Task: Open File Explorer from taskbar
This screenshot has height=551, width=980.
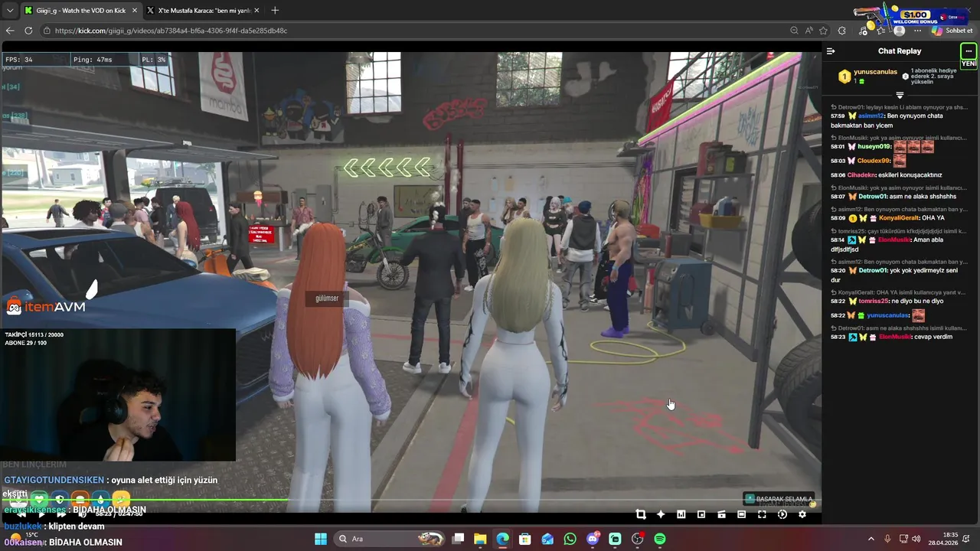Action: (x=480, y=539)
